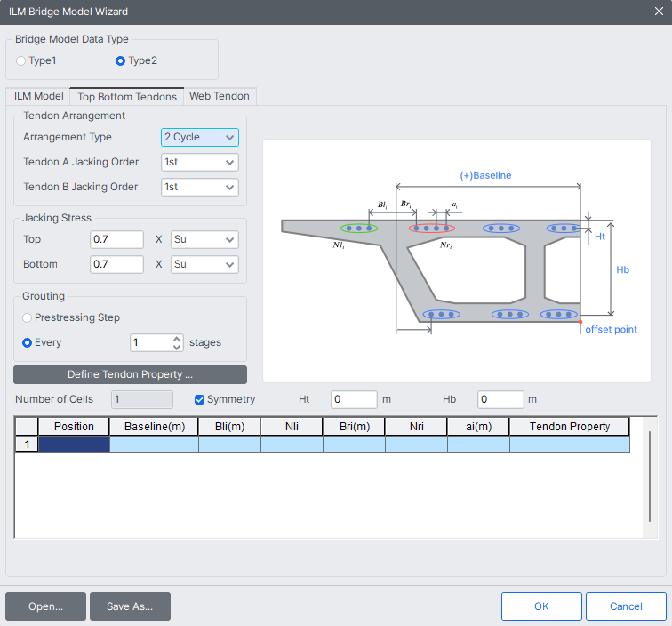
Task: Select the Type2 data type option
Action: (120, 60)
